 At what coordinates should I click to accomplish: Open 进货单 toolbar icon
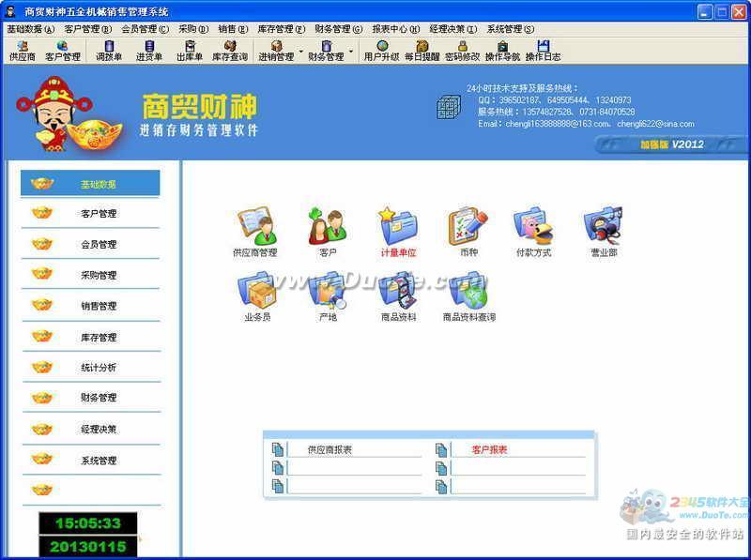pyautogui.click(x=149, y=51)
